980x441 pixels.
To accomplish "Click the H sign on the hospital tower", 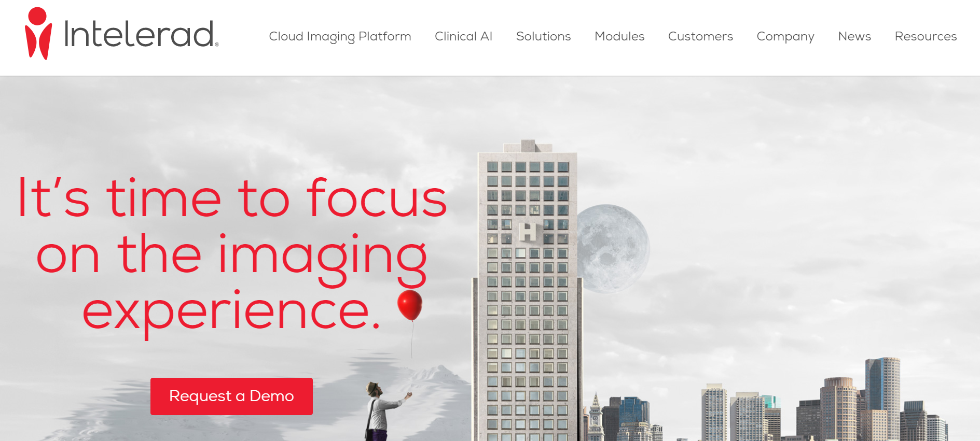I will 528,232.
